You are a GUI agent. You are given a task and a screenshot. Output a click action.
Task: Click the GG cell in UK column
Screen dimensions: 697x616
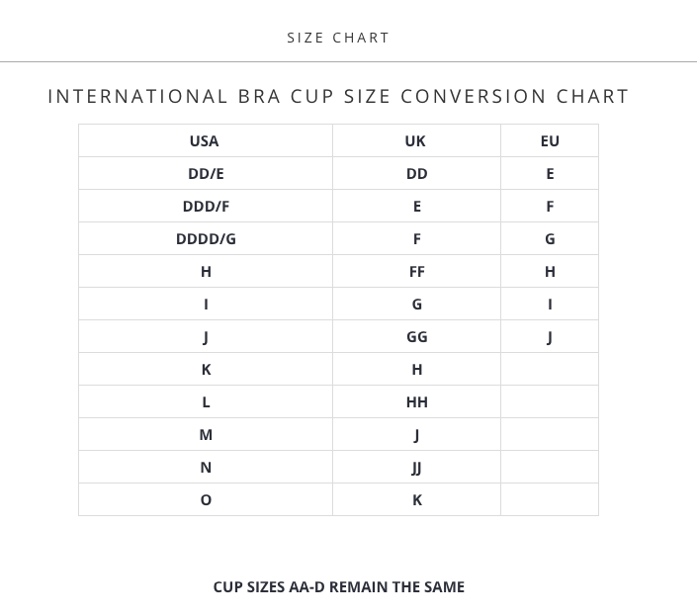416,336
